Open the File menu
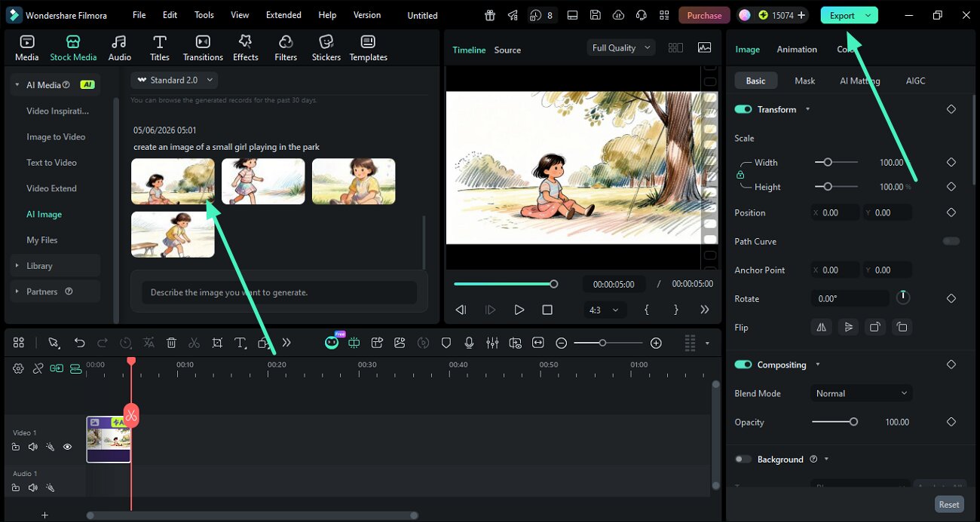This screenshot has width=980, height=522. click(x=139, y=15)
